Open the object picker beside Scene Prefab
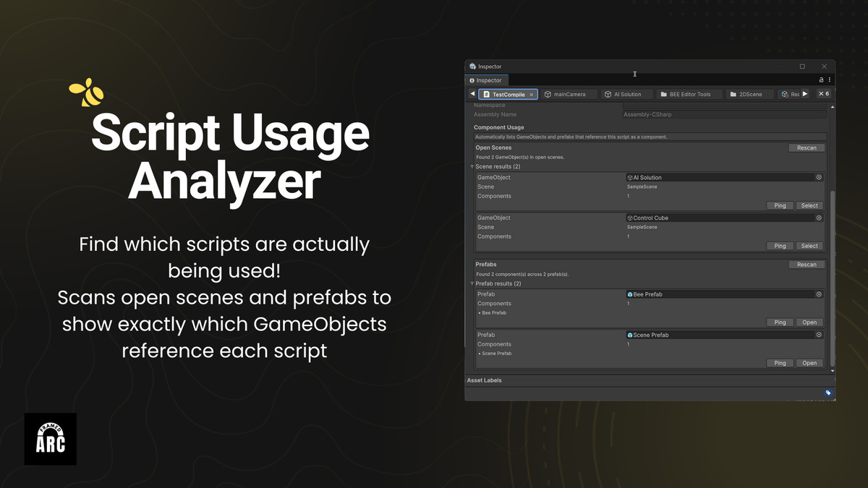Image resolution: width=868 pixels, height=488 pixels. (818, 335)
